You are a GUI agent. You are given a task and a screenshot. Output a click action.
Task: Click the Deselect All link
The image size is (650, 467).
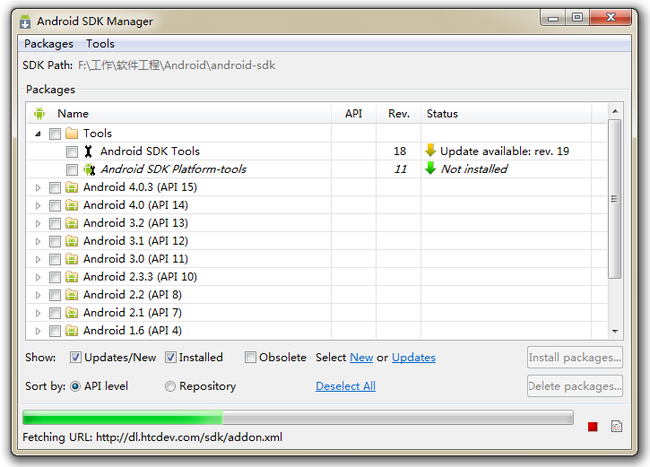coord(346,386)
